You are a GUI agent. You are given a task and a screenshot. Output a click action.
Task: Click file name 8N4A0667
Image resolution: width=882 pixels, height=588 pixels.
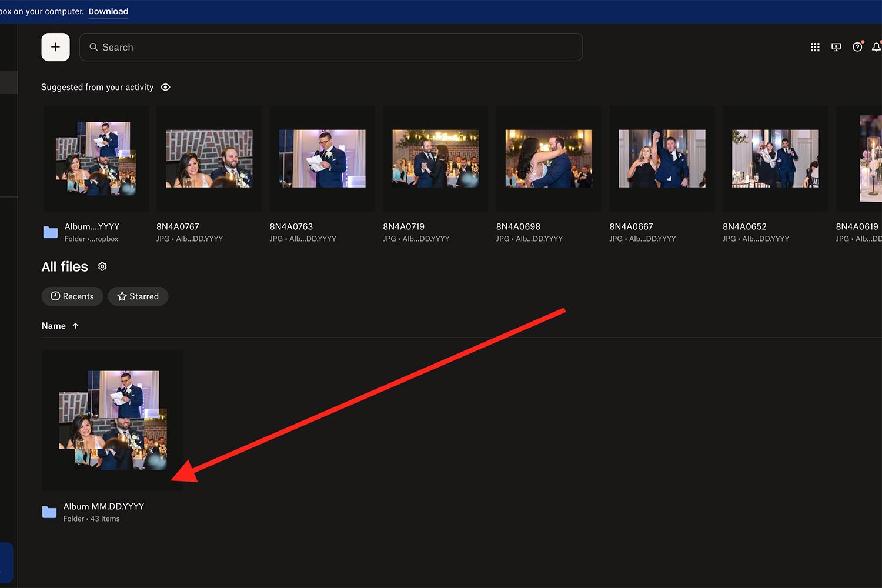point(631,226)
